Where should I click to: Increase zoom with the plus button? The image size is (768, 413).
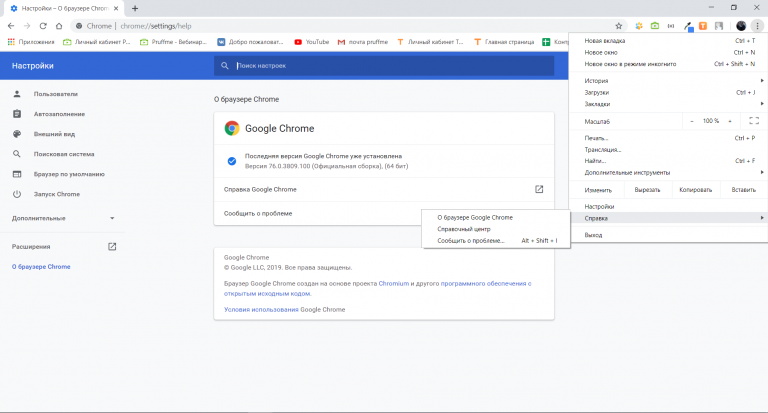point(729,121)
